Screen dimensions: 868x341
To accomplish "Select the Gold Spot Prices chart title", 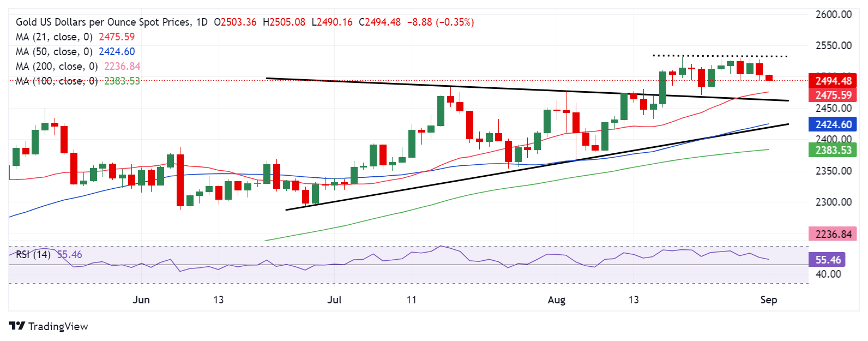I will [x=103, y=22].
